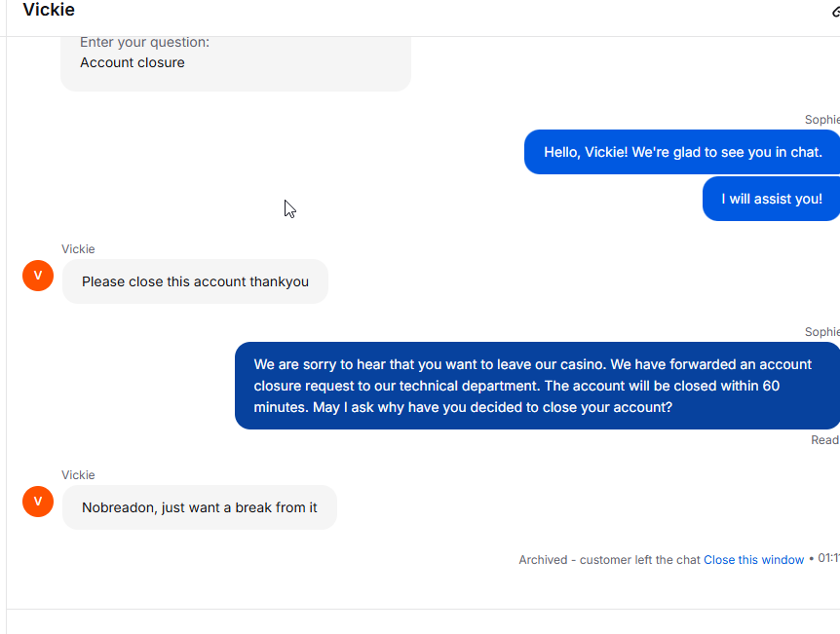Select the 'I will assist you!' message bubble

[x=771, y=199]
